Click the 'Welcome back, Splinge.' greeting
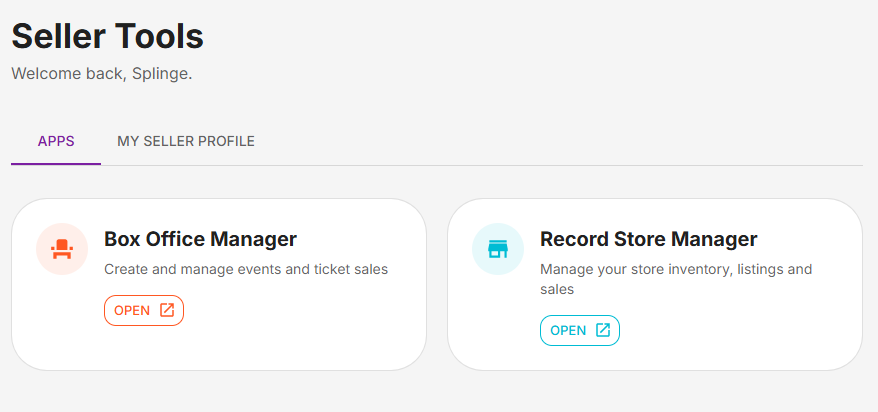Viewport: 878px width, 412px height. pyautogui.click(x=102, y=73)
